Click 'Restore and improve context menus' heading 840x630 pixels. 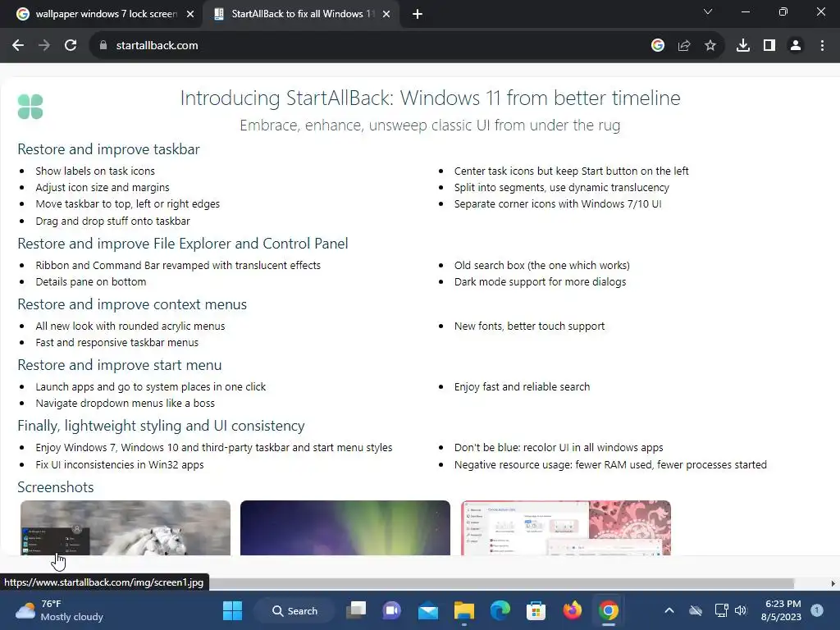132,304
